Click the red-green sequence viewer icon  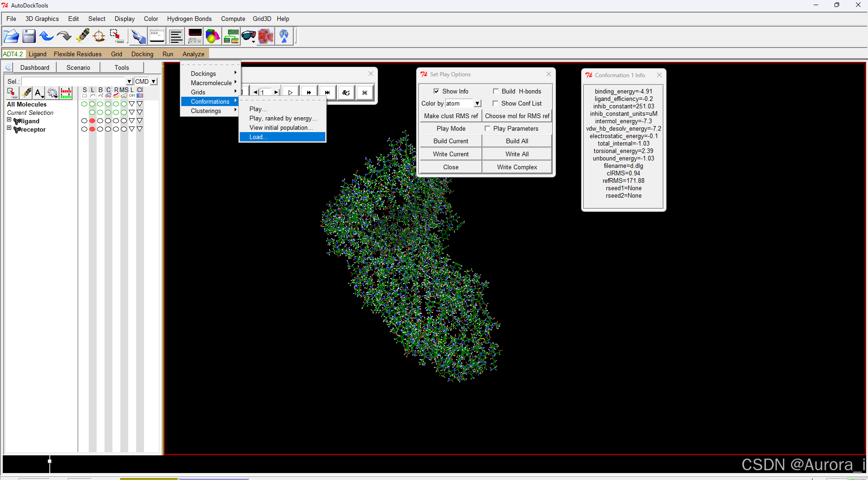pos(66,93)
